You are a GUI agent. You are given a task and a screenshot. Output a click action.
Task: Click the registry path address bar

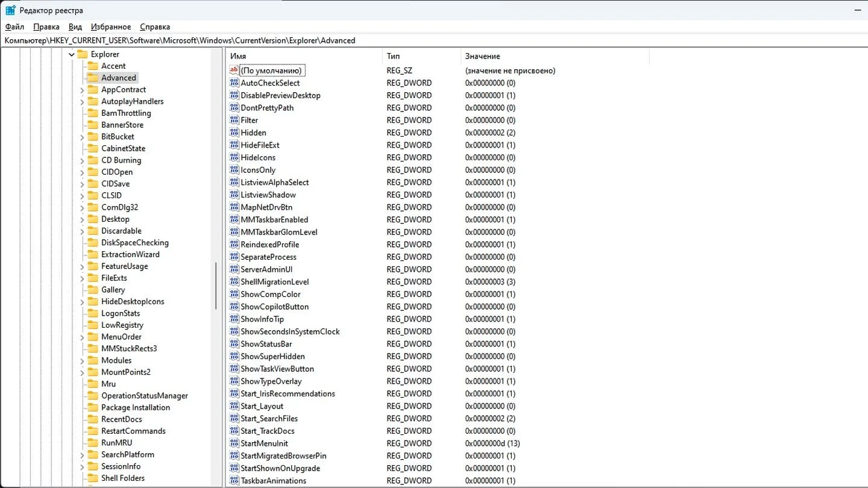coord(434,40)
